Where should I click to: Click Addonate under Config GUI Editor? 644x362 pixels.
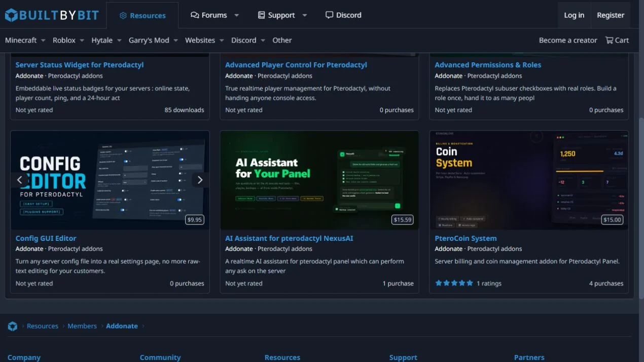pyautogui.click(x=29, y=249)
